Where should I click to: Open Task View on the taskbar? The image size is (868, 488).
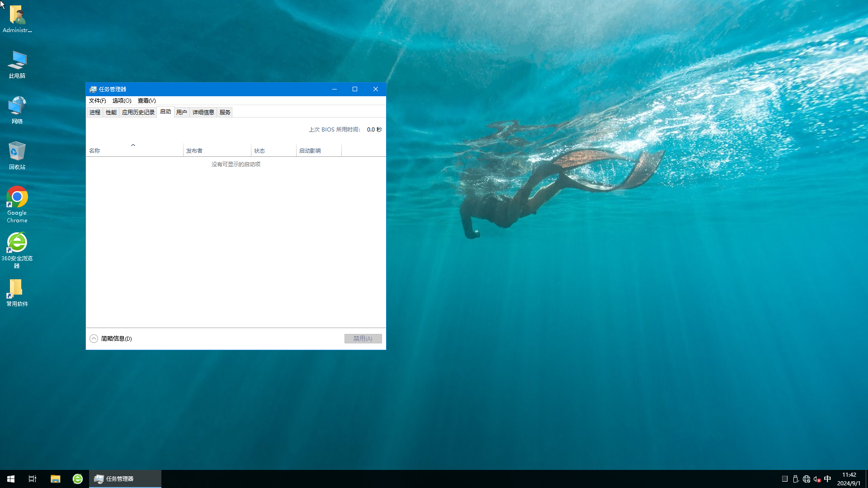click(33, 479)
